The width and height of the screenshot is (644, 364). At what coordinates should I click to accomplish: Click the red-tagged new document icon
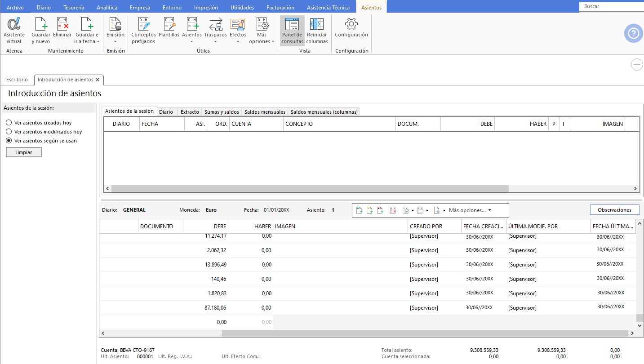pyautogui.click(x=380, y=210)
